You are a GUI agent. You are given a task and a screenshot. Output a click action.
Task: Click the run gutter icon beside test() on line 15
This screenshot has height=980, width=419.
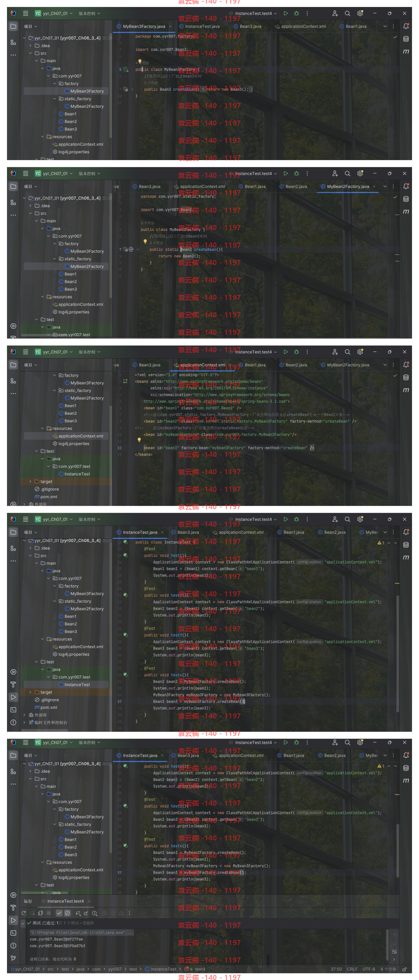pos(126,556)
